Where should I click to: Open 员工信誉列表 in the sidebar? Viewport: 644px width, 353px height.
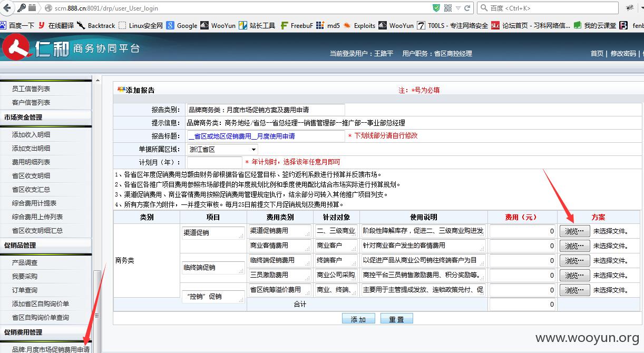pos(31,89)
